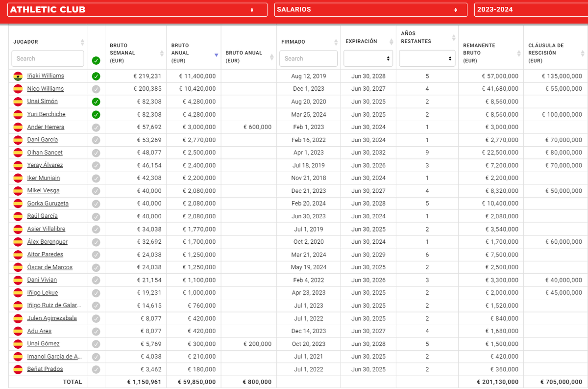Focus the Jugador search field
This screenshot has height=389, width=588.
(48, 58)
